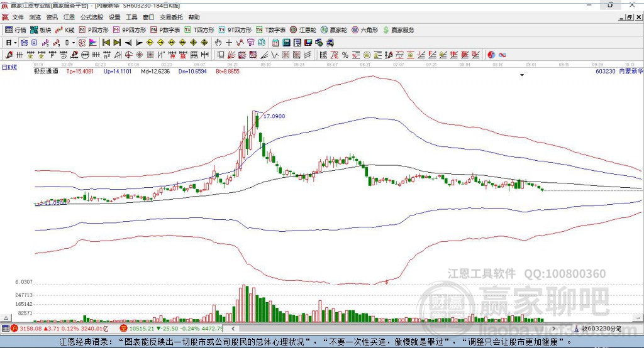This screenshot has width=644, height=348.
Task: Select the fan-lines drawing tool icon
Action: pos(231,55)
